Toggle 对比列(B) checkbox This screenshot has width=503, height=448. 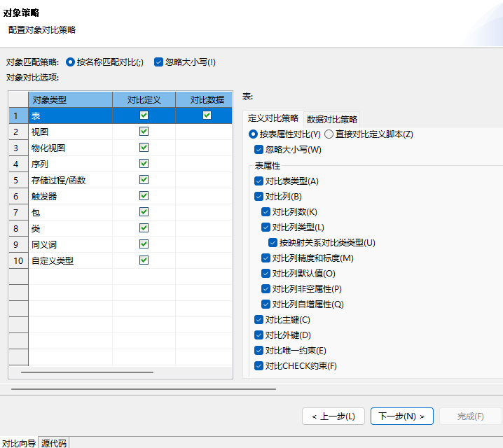259,197
